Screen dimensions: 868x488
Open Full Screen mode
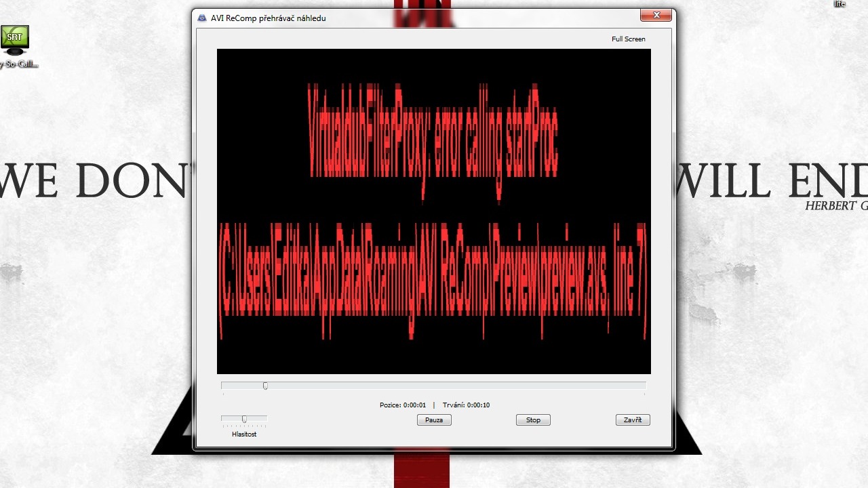(x=629, y=39)
